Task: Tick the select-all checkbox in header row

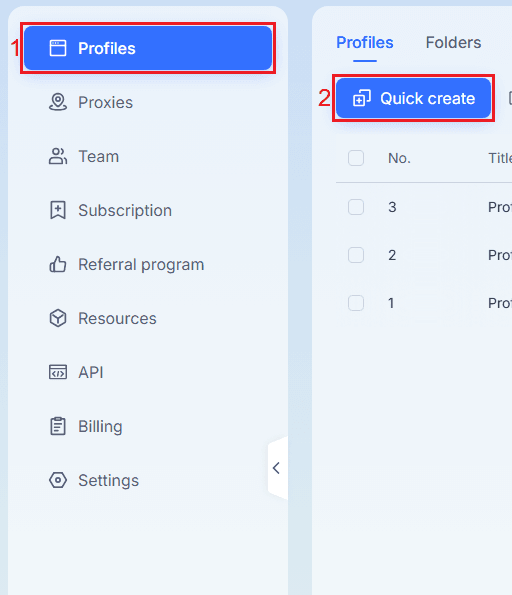Action: click(x=356, y=158)
